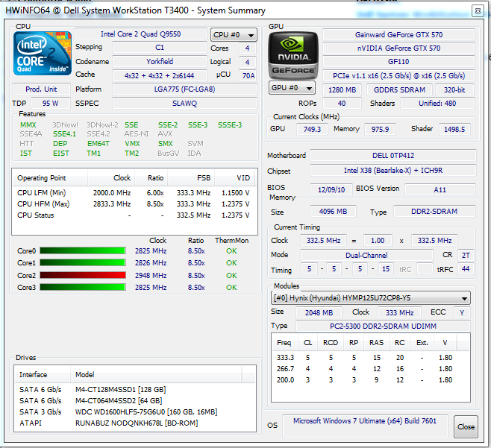Select the CPU Status row
This screenshot has width=491, height=448.
click(x=134, y=215)
